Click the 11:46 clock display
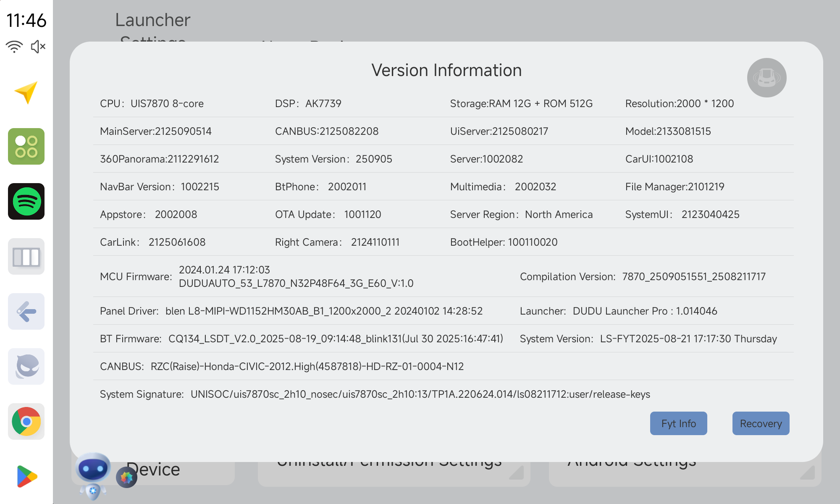Image resolution: width=840 pixels, height=504 pixels. (x=26, y=20)
